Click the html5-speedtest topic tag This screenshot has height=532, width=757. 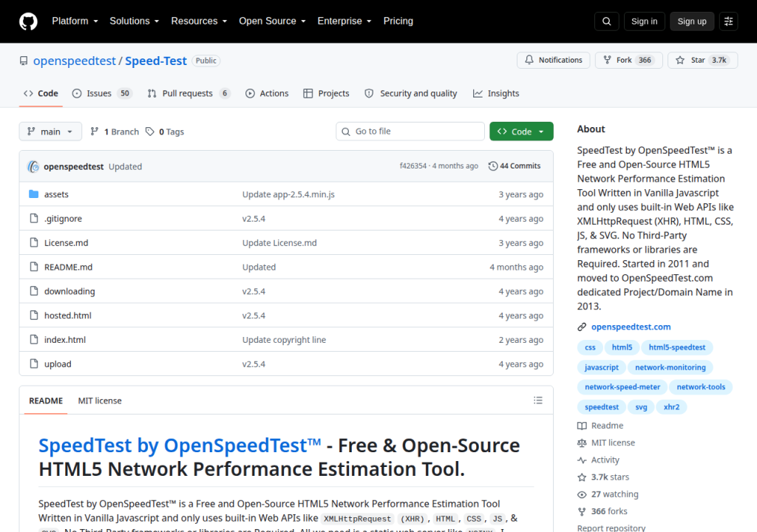point(677,347)
